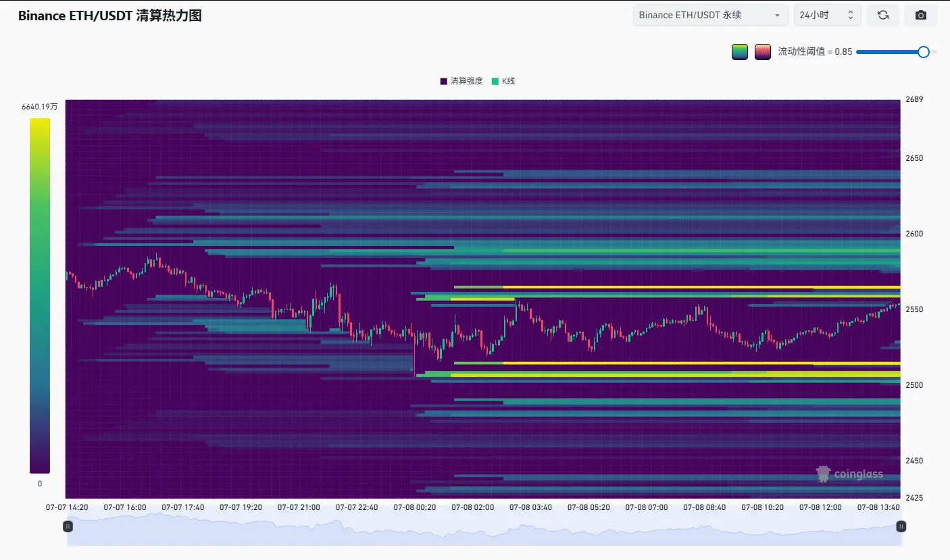Viewport: 950px width, 560px height.
Task: Select the pink-purple heatmap color scheme
Action: [x=763, y=51]
